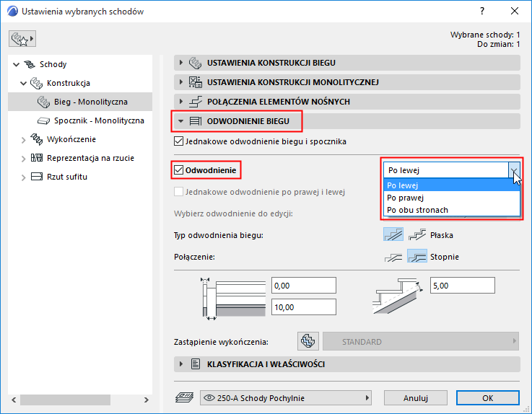
Task: Expand the Rzut sufitu tree node
Action: coord(23,177)
